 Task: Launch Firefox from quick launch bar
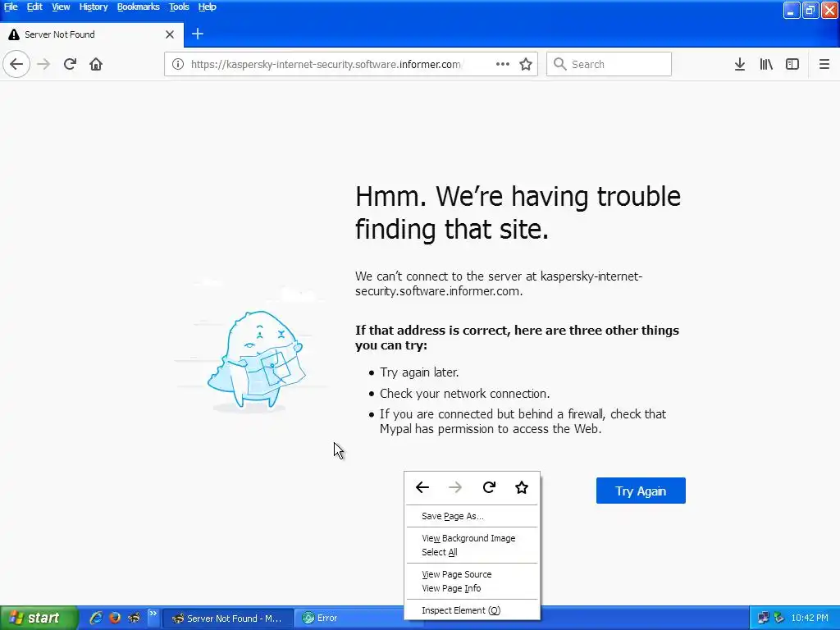point(115,618)
